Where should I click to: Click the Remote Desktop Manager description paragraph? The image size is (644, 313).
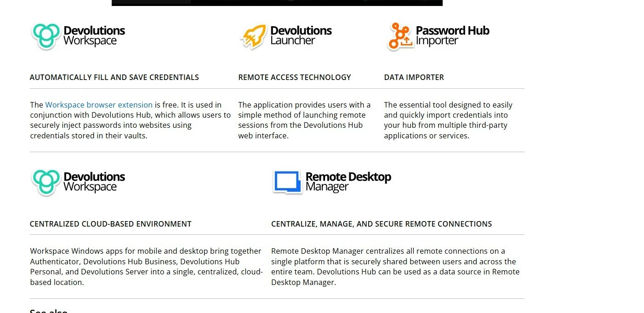tap(395, 267)
